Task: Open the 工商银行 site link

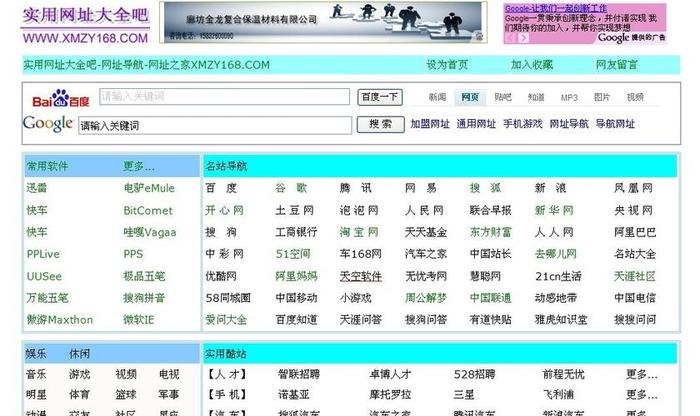Action: (x=296, y=232)
